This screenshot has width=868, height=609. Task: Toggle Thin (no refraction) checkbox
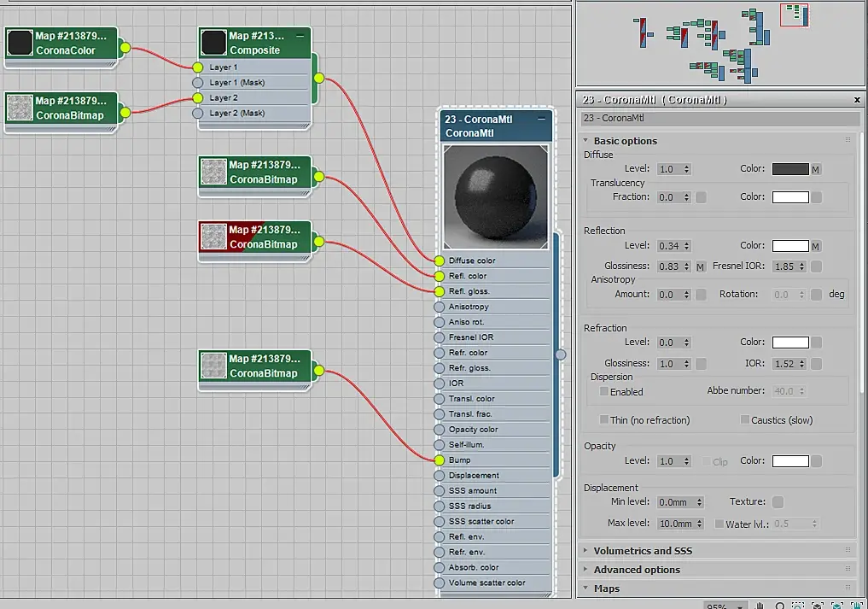click(x=604, y=420)
